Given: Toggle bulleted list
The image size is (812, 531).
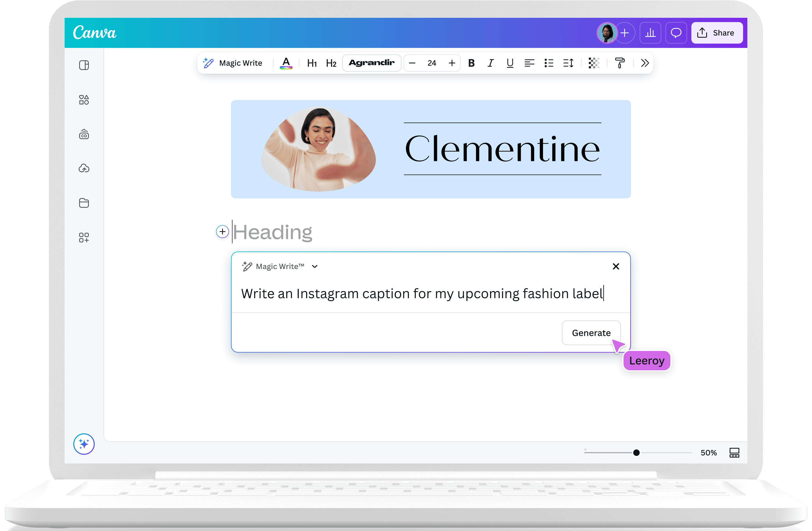Looking at the screenshot, I should pos(549,63).
